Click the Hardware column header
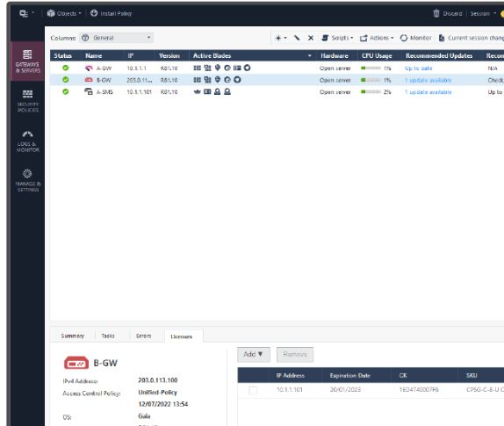504x426 pixels. point(335,55)
